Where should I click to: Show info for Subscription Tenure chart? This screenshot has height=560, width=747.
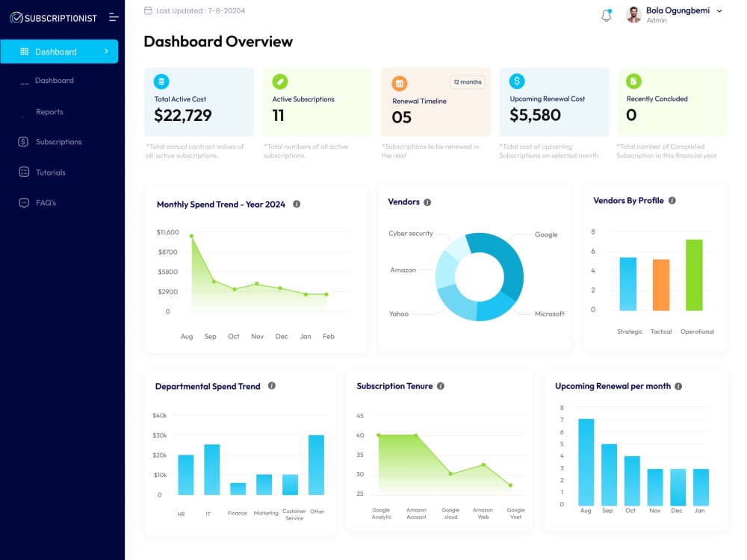point(441,386)
